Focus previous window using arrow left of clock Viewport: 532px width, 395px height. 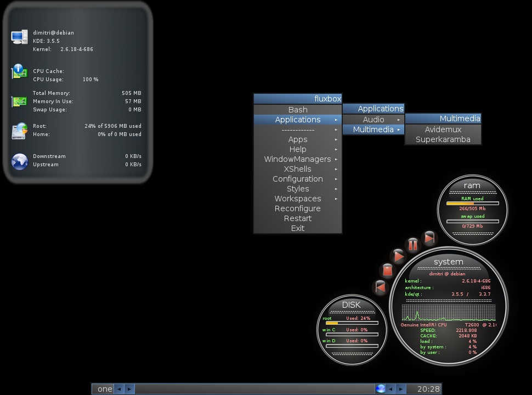[x=390, y=389]
